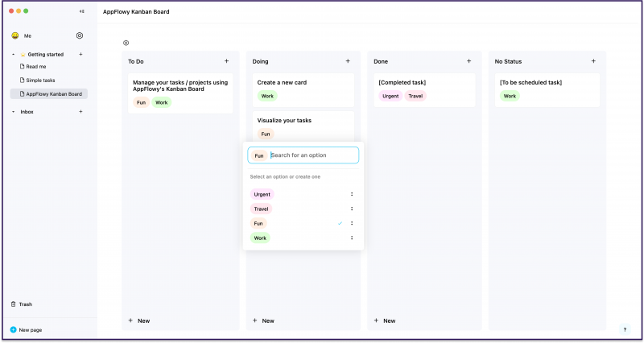Click Travel tag on Completed task card

pos(415,96)
